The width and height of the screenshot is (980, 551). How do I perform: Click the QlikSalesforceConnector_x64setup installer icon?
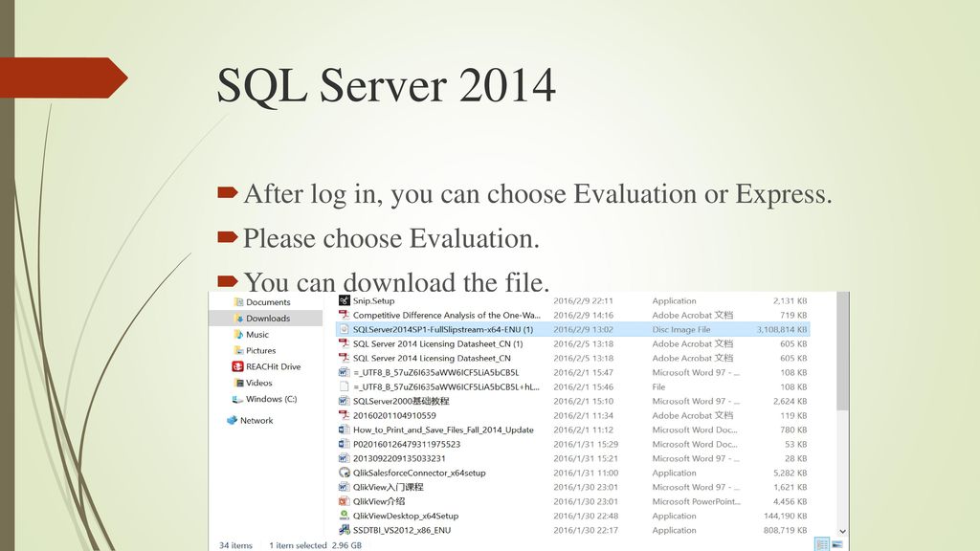coord(344,473)
